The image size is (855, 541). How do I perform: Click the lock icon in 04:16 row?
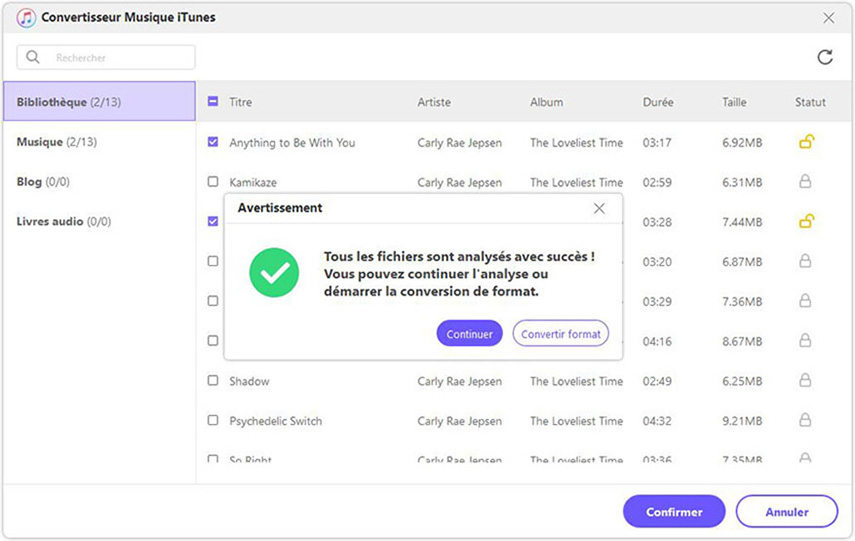pyautogui.click(x=805, y=341)
